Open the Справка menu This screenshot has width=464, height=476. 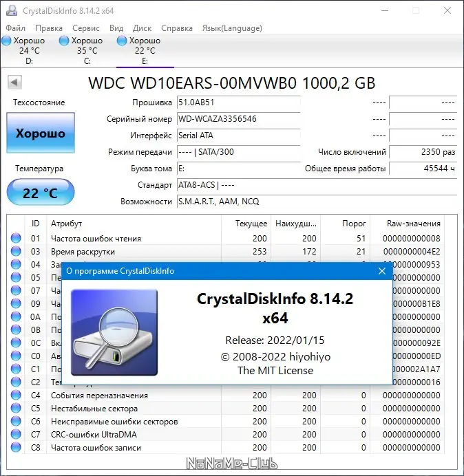tap(177, 28)
